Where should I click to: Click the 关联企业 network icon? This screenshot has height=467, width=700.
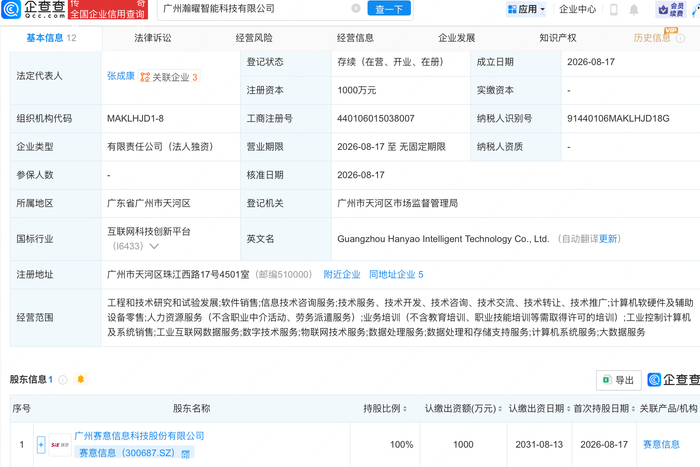click(x=145, y=77)
